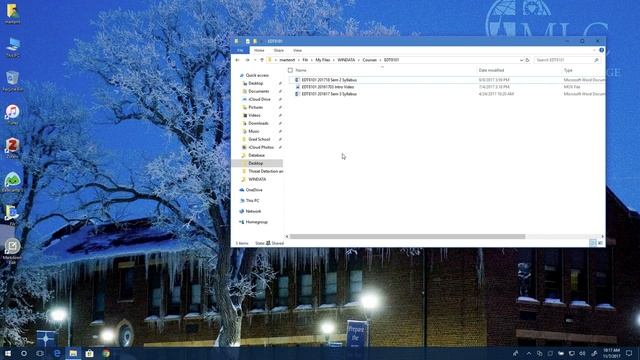Click the Forward navigation arrow

[x=247, y=60]
